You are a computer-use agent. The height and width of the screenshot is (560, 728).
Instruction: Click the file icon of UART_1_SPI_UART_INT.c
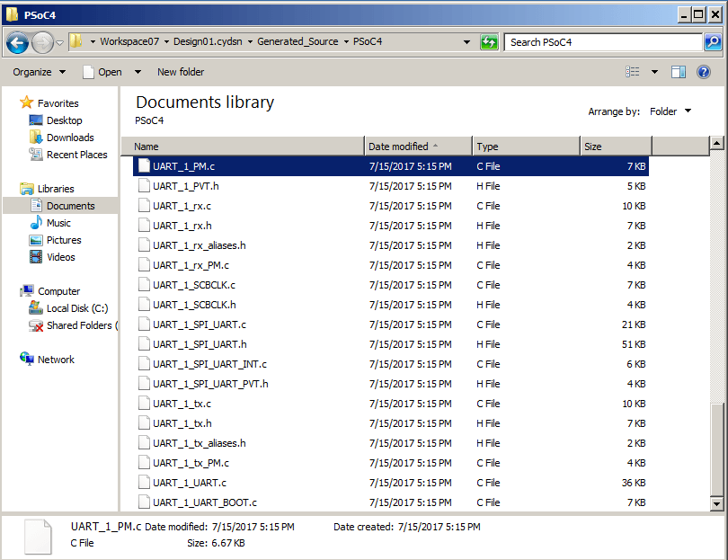click(145, 364)
